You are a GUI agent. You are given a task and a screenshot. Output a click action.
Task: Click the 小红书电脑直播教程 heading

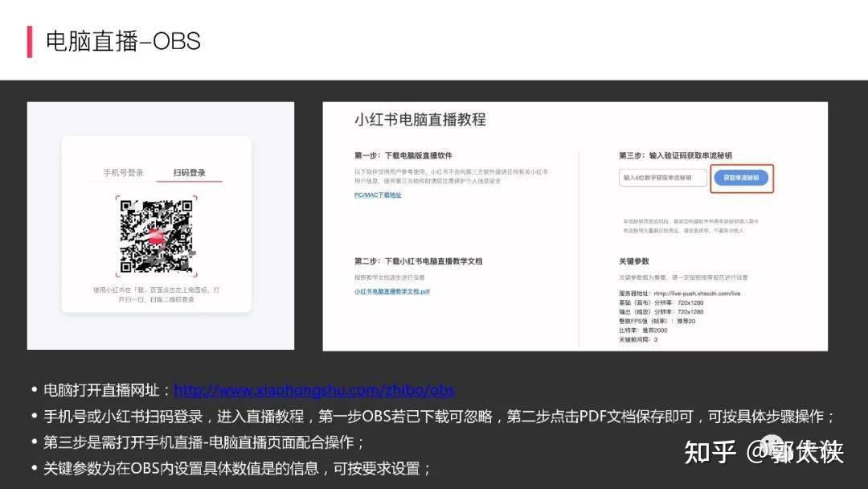(420, 120)
